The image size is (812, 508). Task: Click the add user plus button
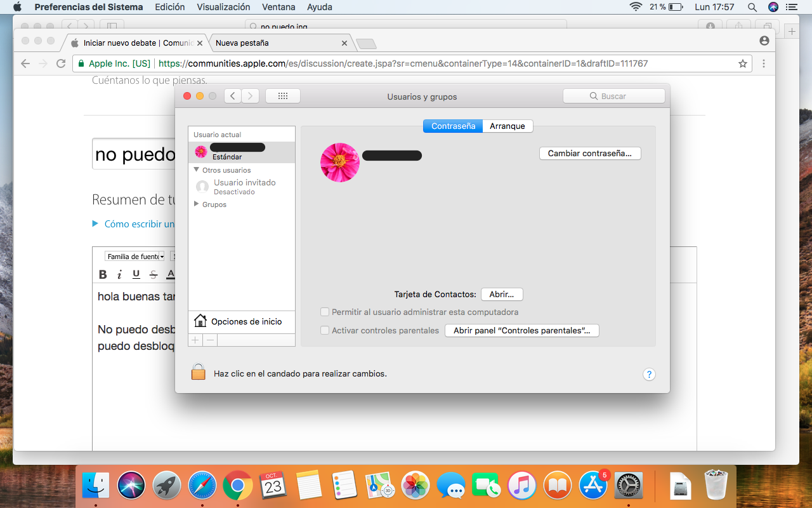[195, 340]
